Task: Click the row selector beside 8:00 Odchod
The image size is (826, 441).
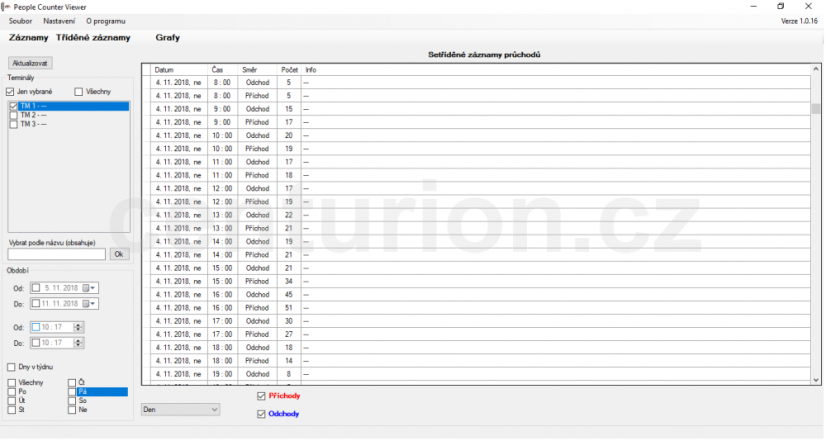Action: click(146, 83)
